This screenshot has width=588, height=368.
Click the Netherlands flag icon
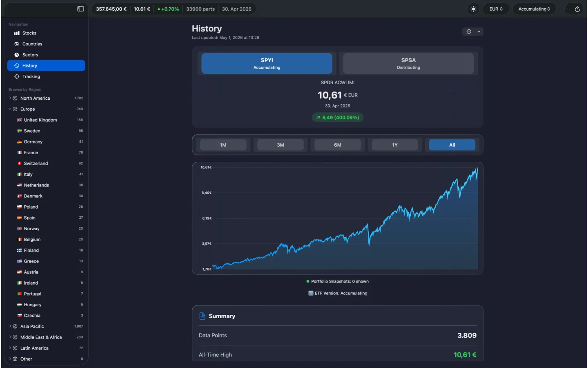pos(19,185)
